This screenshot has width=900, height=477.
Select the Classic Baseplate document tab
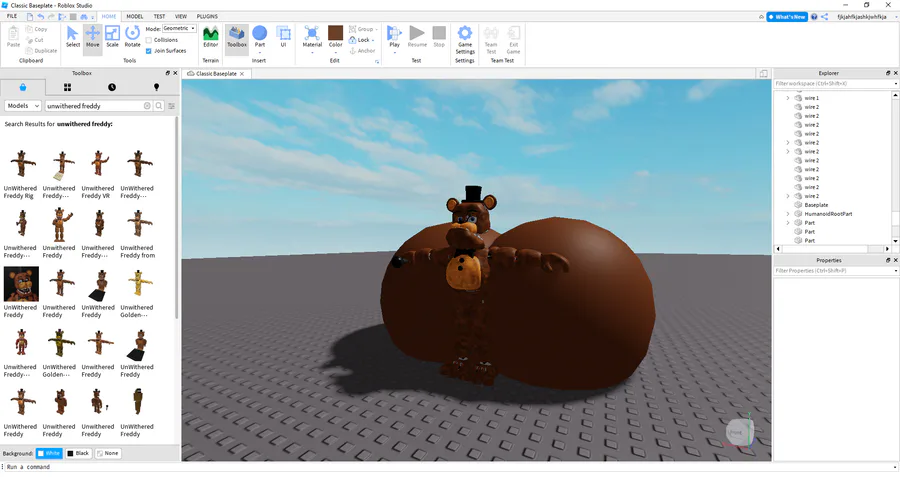[x=216, y=73]
